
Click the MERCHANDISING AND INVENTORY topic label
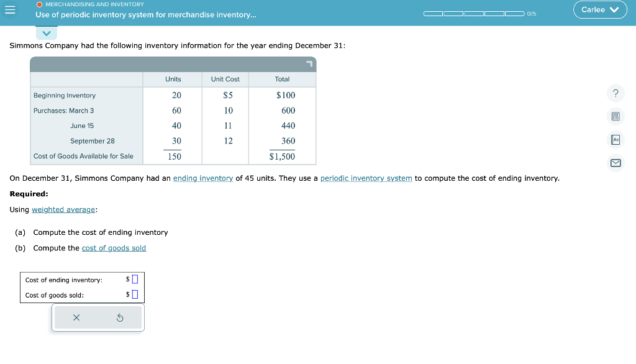(94, 4)
